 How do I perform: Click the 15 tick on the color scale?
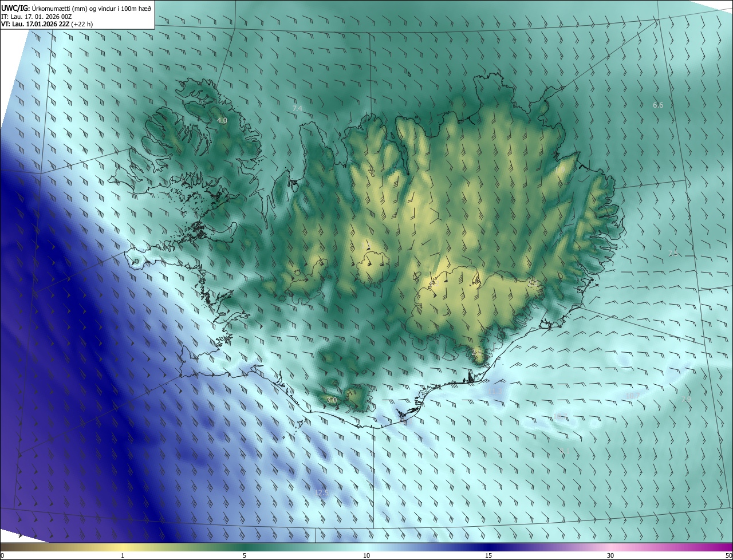[x=488, y=555]
